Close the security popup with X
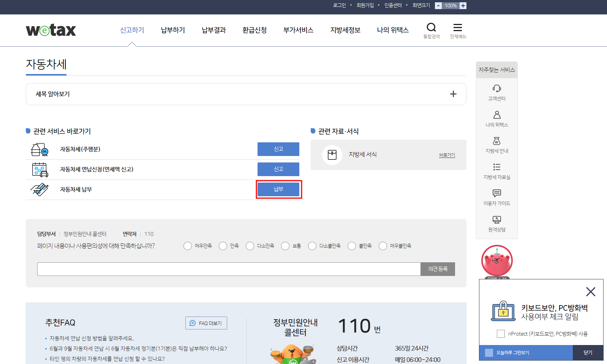Viewport: 607px width, 364px height. coord(590,292)
